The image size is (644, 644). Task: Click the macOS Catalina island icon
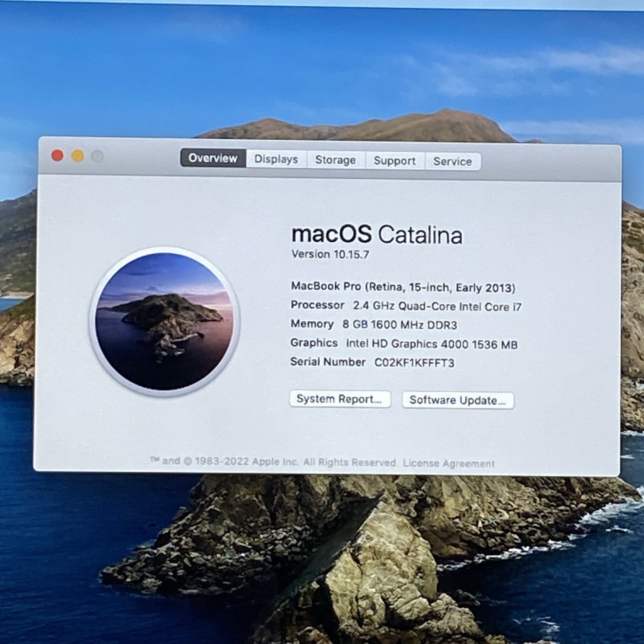click(164, 321)
